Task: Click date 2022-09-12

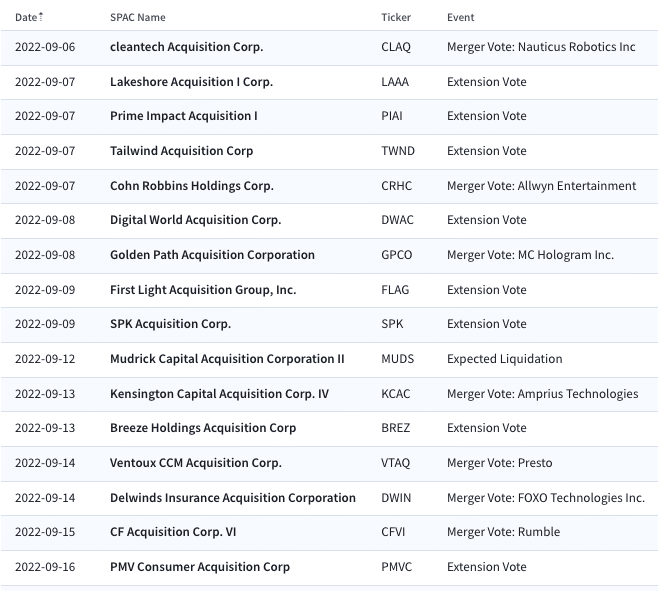Action: tap(45, 359)
